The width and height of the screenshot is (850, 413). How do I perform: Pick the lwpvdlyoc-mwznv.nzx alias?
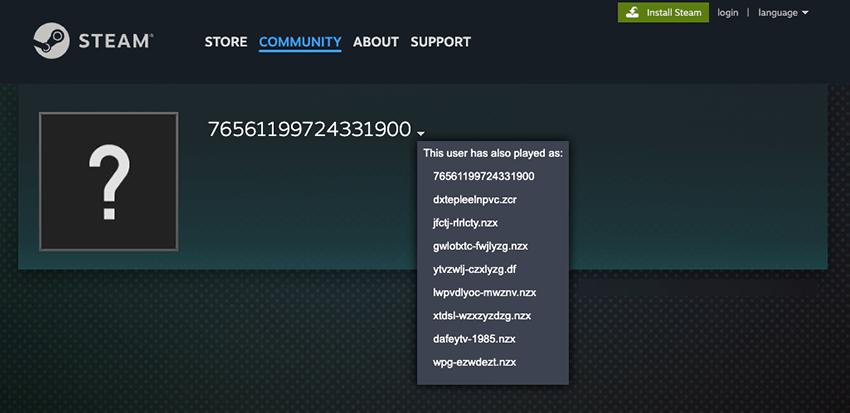pos(486,292)
